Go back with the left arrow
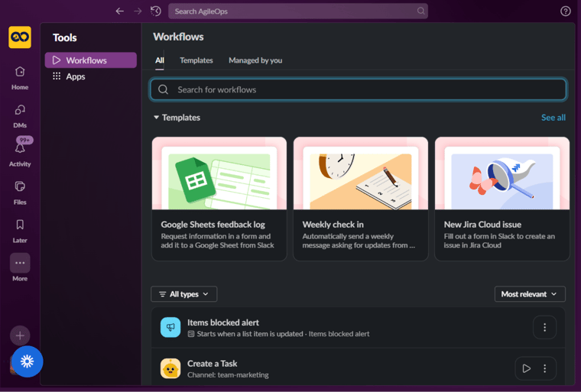This screenshot has height=392, width=581. tap(120, 11)
